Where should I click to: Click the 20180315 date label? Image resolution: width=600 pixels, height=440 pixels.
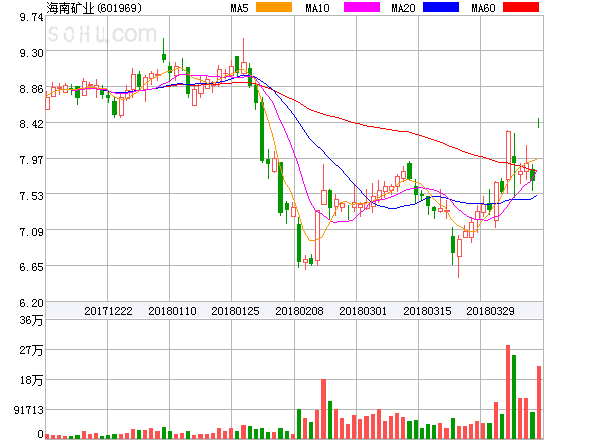(427, 311)
